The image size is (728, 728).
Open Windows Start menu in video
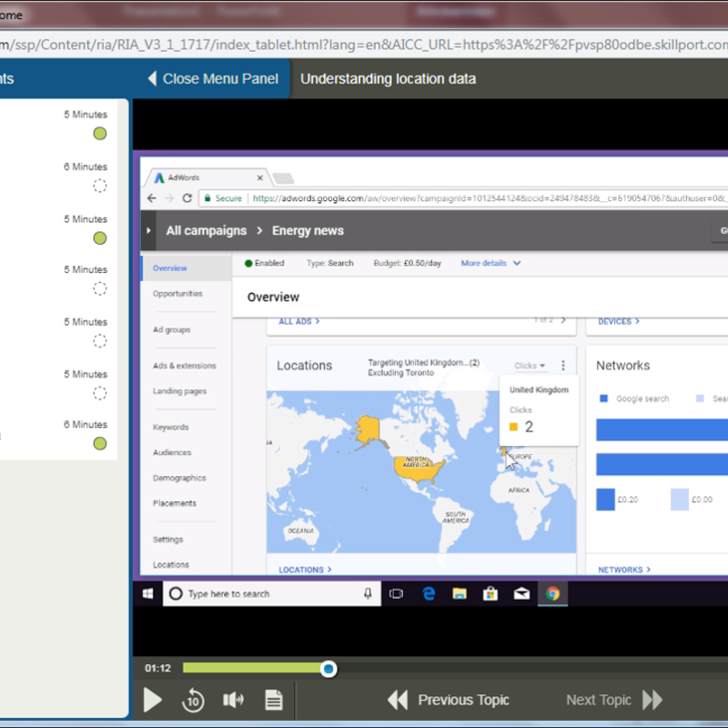(x=148, y=594)
